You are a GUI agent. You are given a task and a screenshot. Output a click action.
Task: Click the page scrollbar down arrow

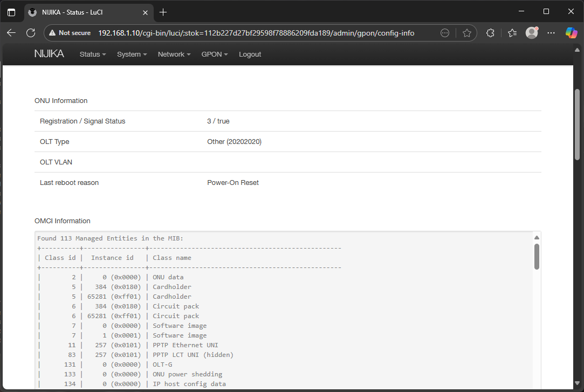577,383
